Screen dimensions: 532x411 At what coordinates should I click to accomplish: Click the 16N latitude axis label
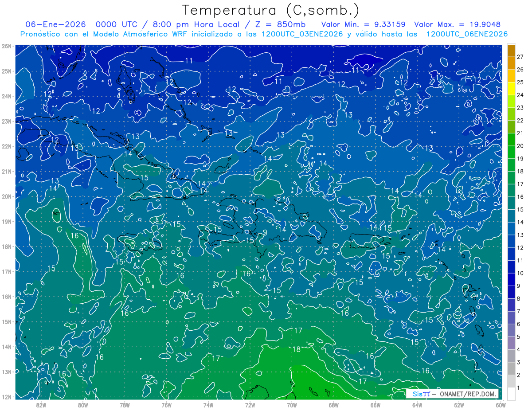[7, 297]
